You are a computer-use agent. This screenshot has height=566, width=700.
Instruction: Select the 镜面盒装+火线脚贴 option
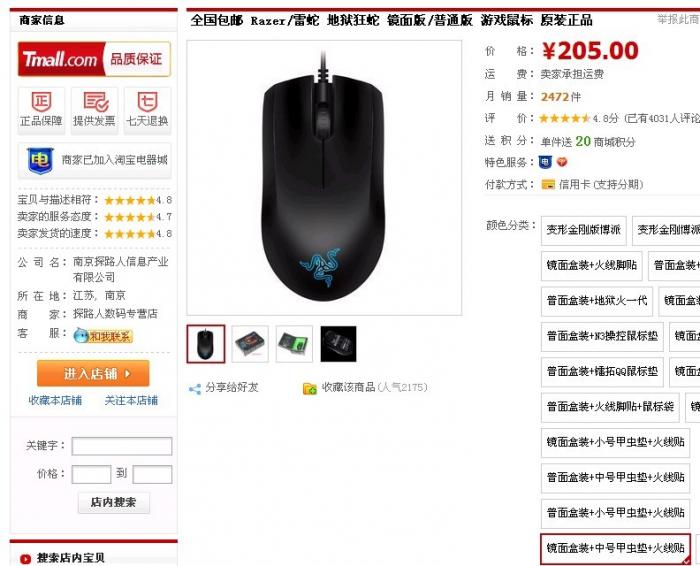click(x=592, y=266)
